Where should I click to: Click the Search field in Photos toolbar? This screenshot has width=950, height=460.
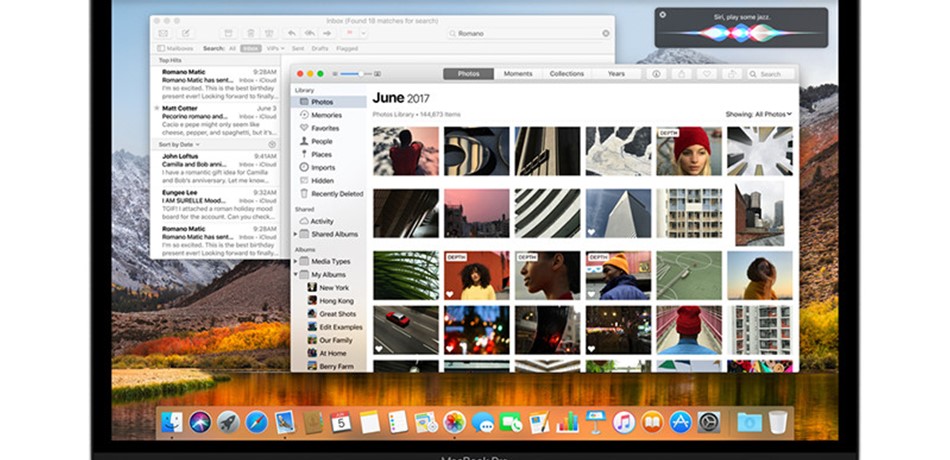771,74
